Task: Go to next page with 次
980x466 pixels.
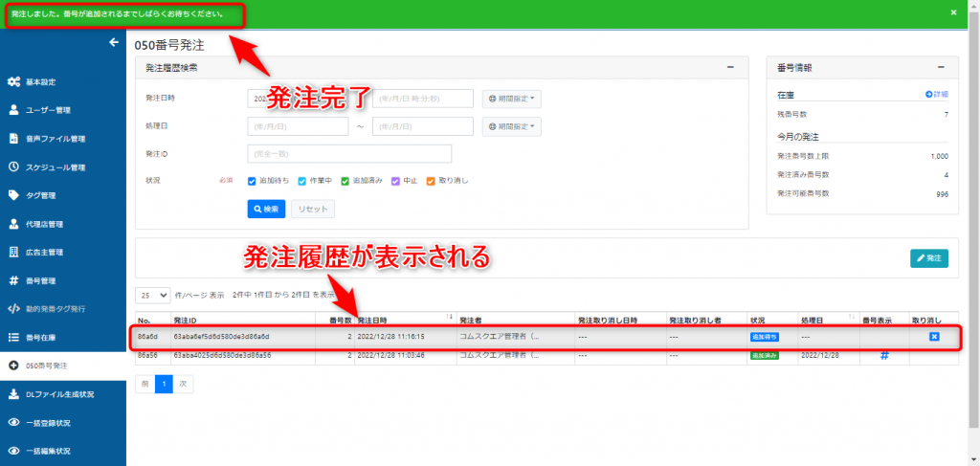Action: pyautogui.click(x=183, y=384)
